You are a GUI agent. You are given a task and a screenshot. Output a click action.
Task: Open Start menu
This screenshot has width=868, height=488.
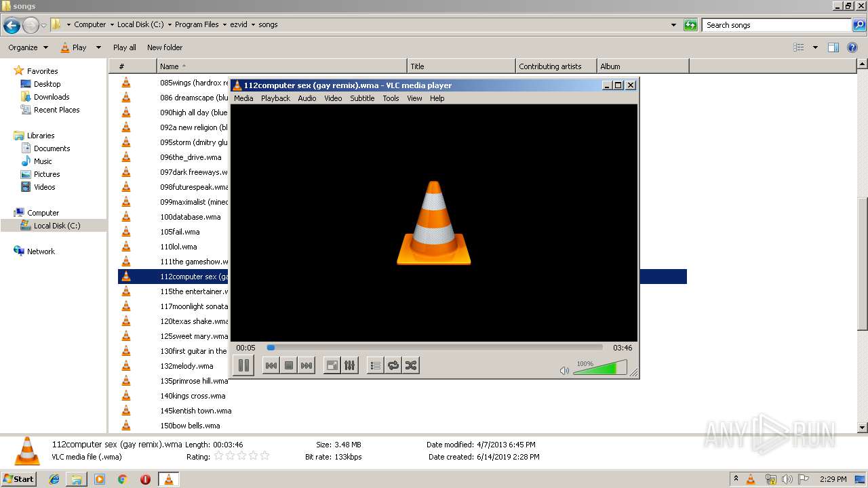click(18, 479)
